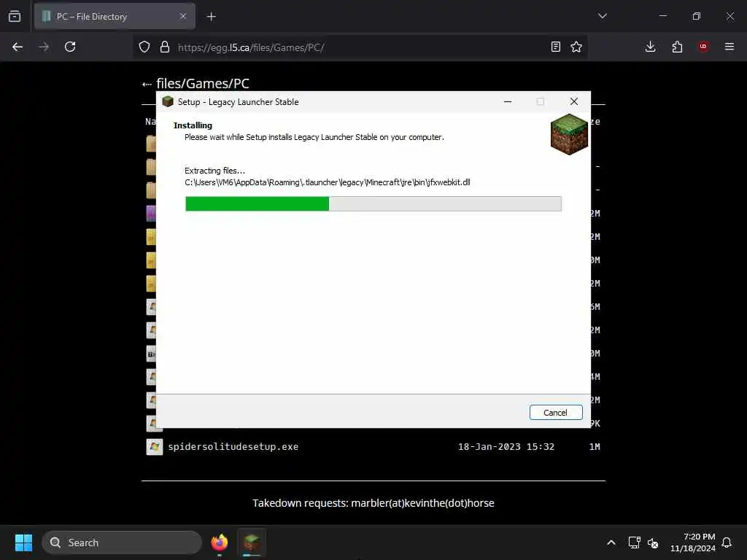Click the date 18-Jan-2023 15:32
The height and width of the screenshot is (560, 747).
coord(506,447)
